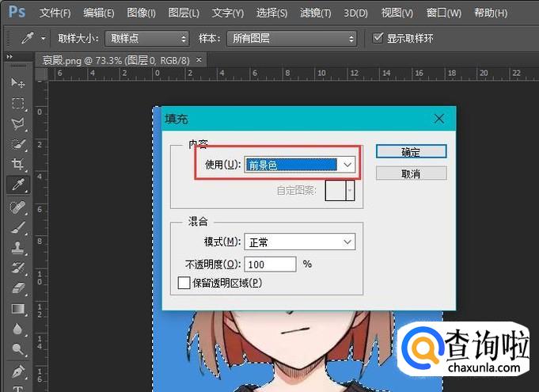This screenshot has height=392, width=539.
Task: Select the Spot Healing Brush tool
Action: pyautogui.click(x=17, y=207)
